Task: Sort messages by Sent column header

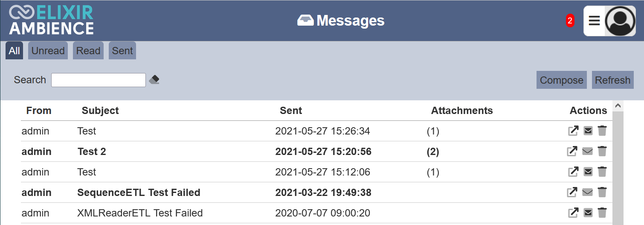Action: [291, 111]
